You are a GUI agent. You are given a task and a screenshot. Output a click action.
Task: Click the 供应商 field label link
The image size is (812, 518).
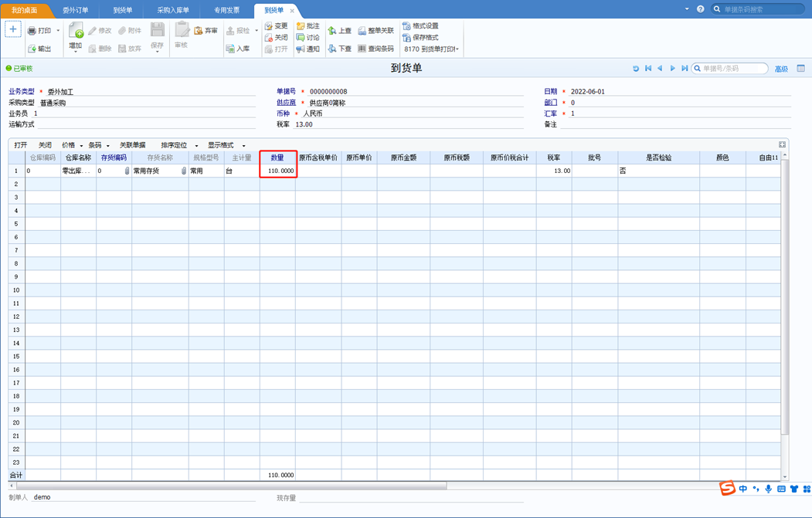click(286, 103)
